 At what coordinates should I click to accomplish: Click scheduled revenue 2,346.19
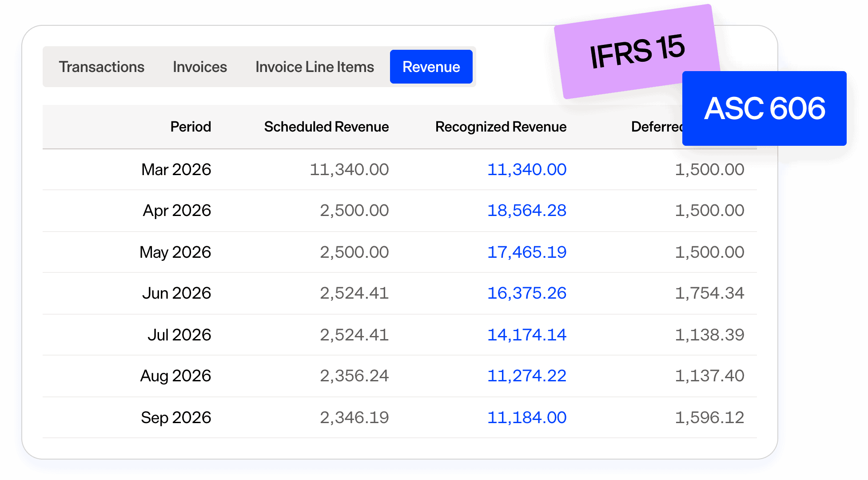click(x=354, y=417)
